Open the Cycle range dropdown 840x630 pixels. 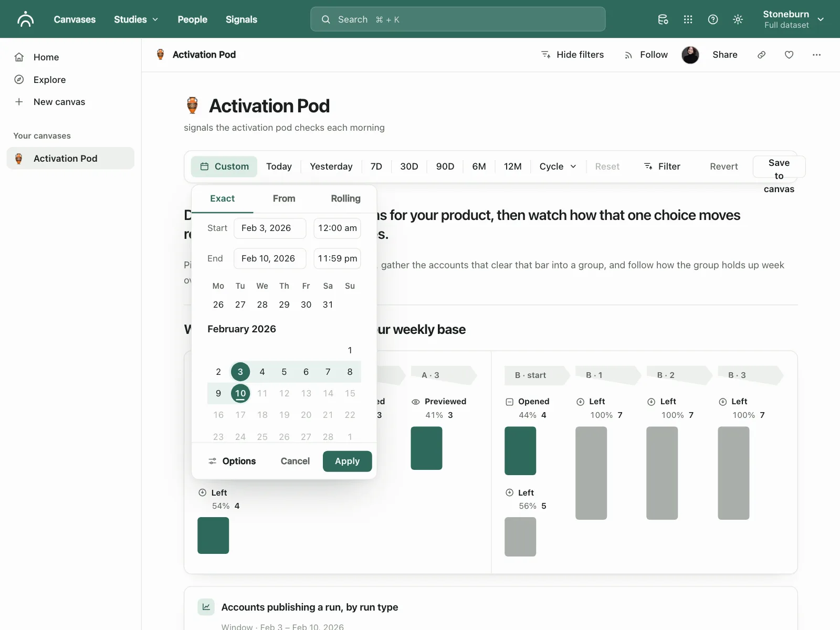tap(558, 166)
